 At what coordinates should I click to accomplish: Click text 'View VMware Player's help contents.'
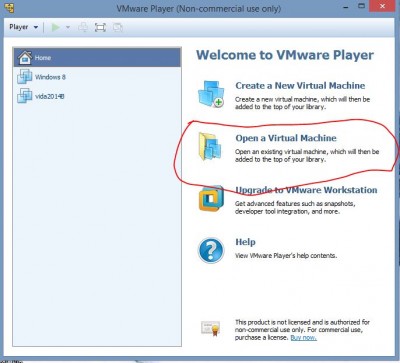(x=286, y=256)
